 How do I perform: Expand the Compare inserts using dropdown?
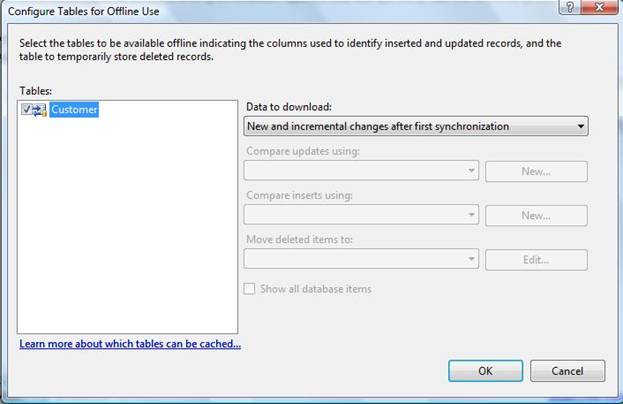(x=361, y=215)
